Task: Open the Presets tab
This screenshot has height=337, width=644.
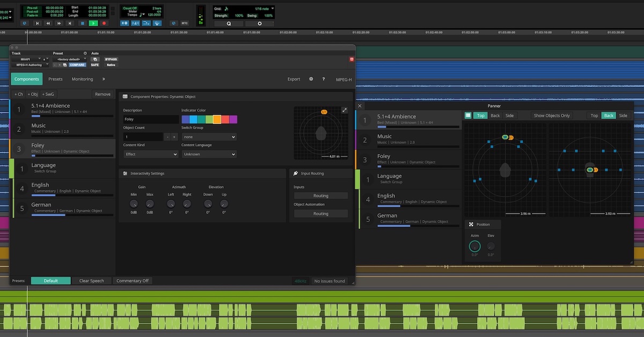Action: coord(55,79)
